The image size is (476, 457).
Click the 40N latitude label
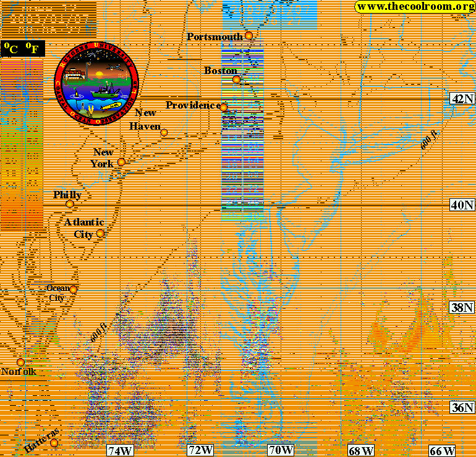[x=462, y=205]
